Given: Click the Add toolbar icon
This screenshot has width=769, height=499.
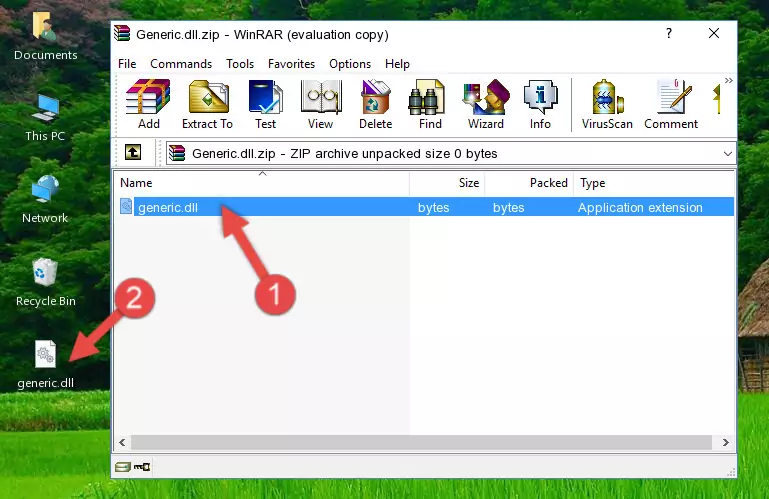Looking at the screenshot, I should tap(148, 105).
